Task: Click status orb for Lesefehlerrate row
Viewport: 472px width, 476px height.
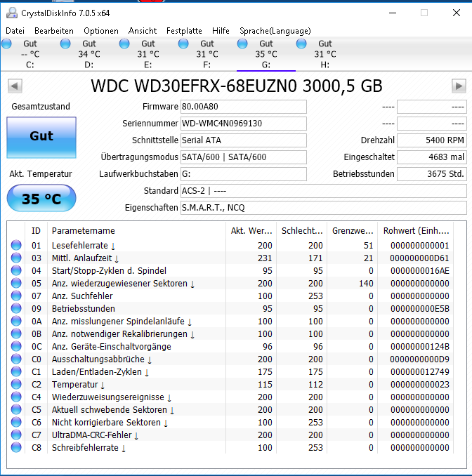Action: tap(16, 246)
